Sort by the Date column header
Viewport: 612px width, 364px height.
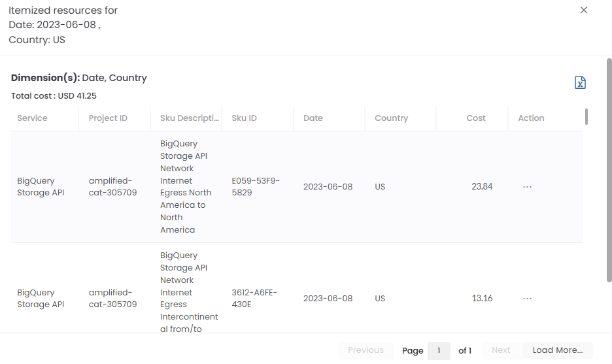(313, 118)
